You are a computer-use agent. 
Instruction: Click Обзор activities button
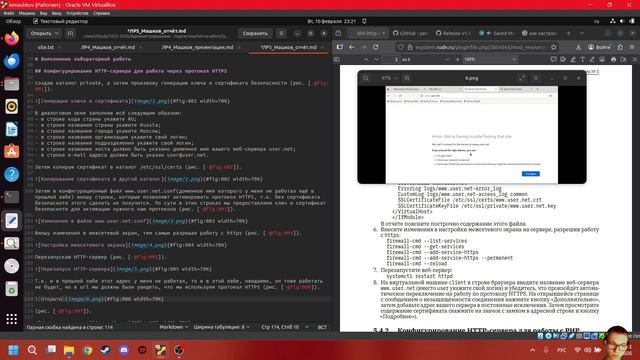click(x=13, y=21)
